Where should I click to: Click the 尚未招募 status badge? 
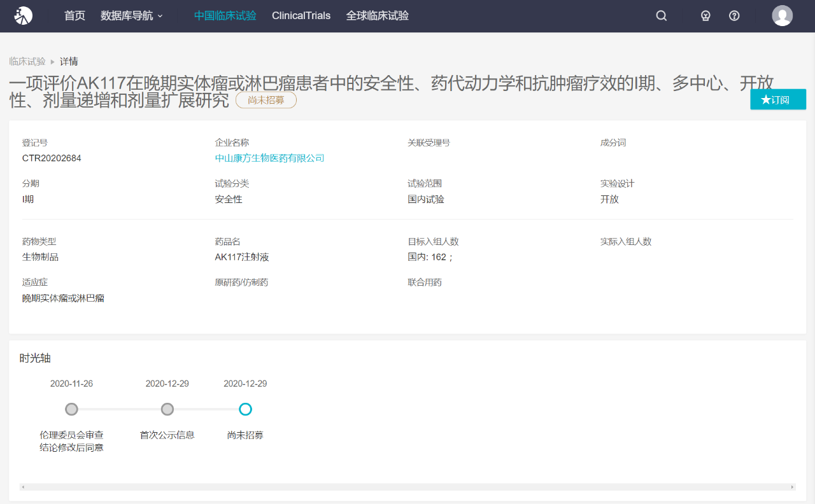tap(266, 100)
